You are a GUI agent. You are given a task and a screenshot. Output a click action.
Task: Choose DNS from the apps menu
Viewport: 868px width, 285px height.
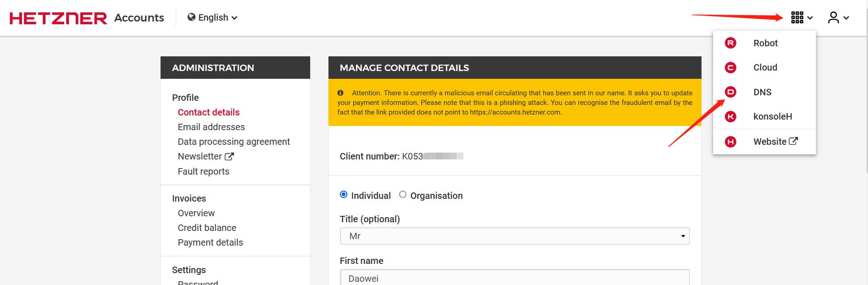762,92
